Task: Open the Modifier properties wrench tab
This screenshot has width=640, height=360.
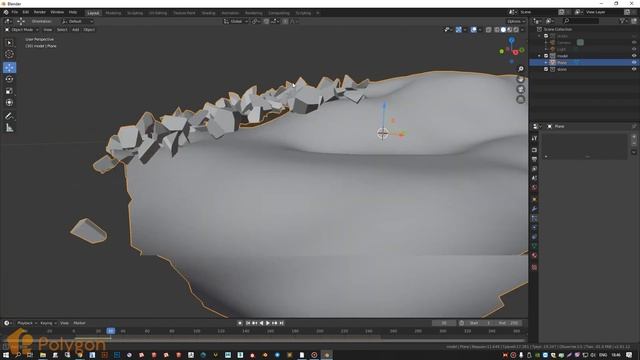Action: (534, 209)
